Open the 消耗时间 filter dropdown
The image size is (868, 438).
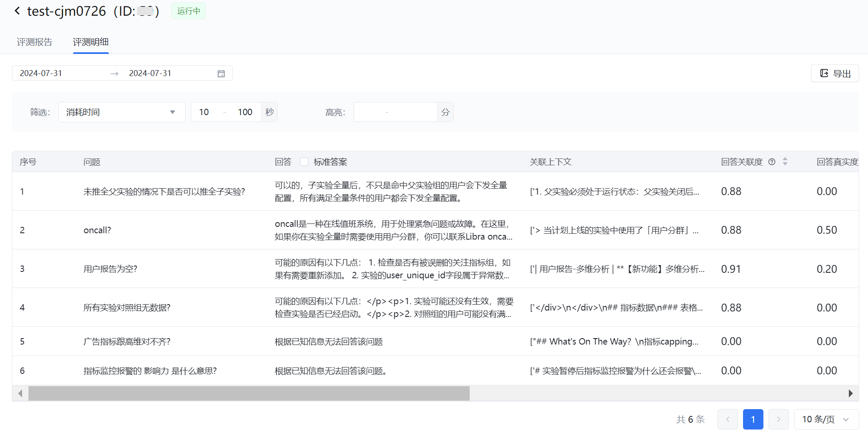[x=122, y=112]
